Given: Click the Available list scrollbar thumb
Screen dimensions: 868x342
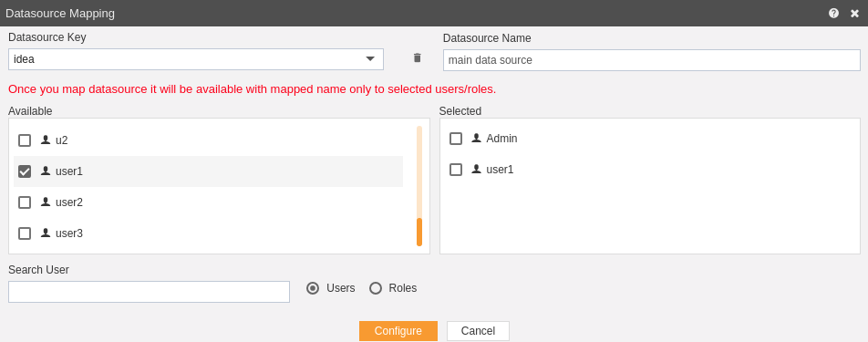Looking at the screenshot, I should click(419, 232).
